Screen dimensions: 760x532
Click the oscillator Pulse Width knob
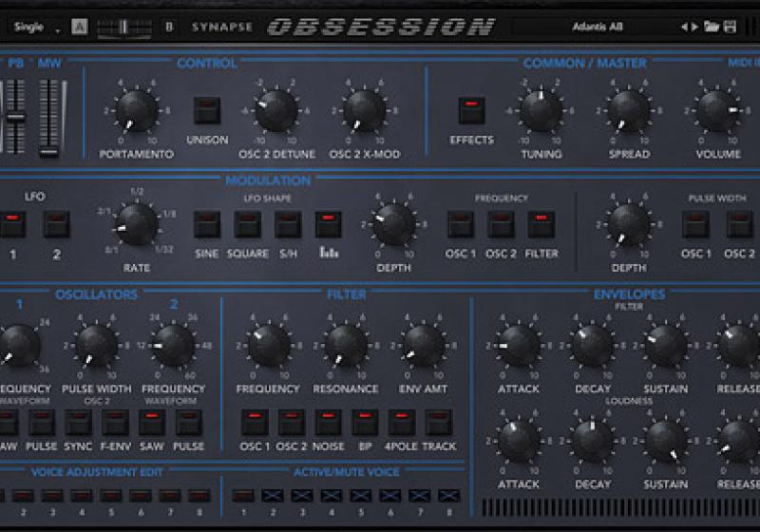[97, 346]
